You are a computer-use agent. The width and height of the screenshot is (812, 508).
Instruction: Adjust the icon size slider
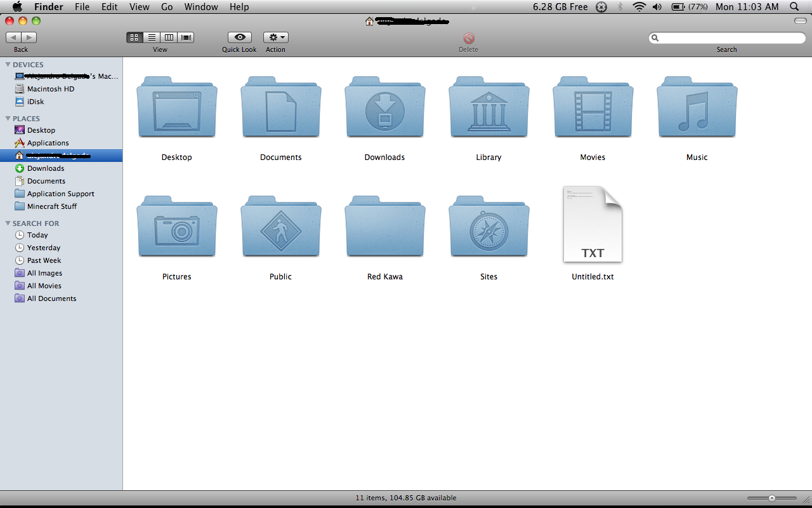pyautogui.click(x=771, y=498)
